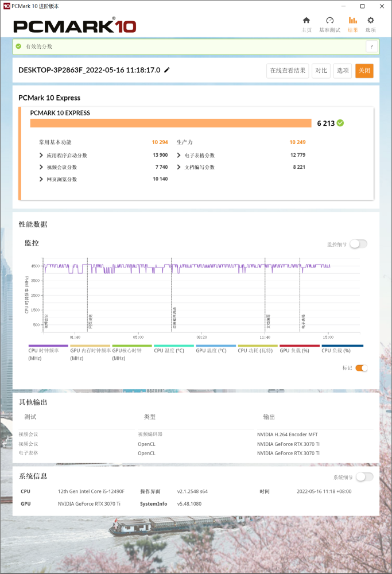Click the 生产力 score 10 249
This screenshot has width=392, height=574.
pos(297,142)
